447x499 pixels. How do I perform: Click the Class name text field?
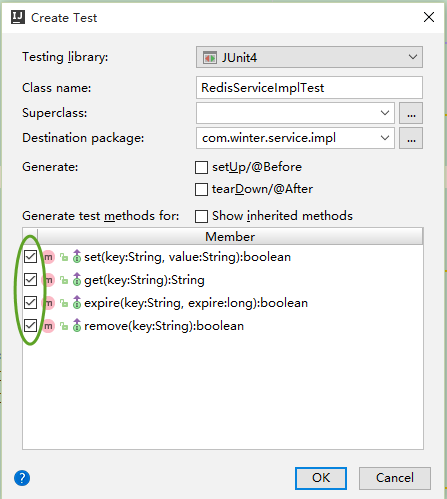click(x=309, y=88)
